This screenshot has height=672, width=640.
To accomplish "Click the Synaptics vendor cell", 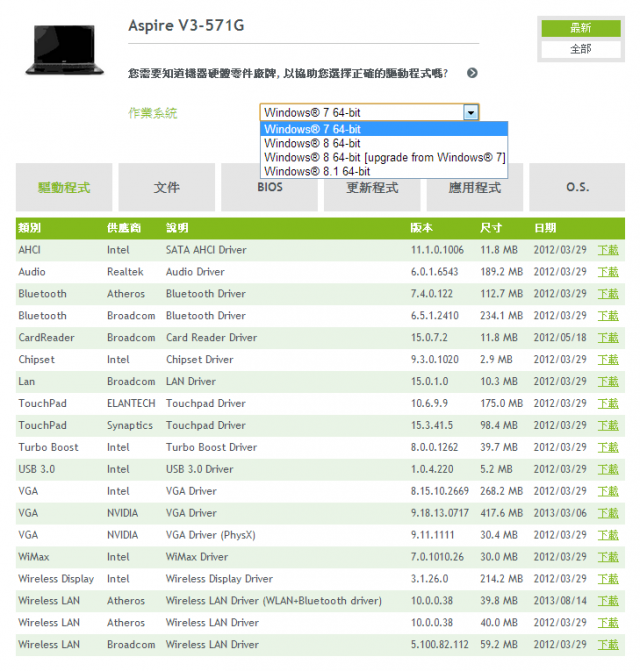I will point(130,426).
